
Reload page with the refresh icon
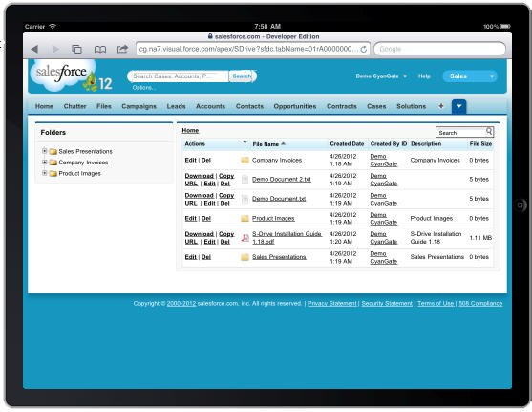[364, 50]
